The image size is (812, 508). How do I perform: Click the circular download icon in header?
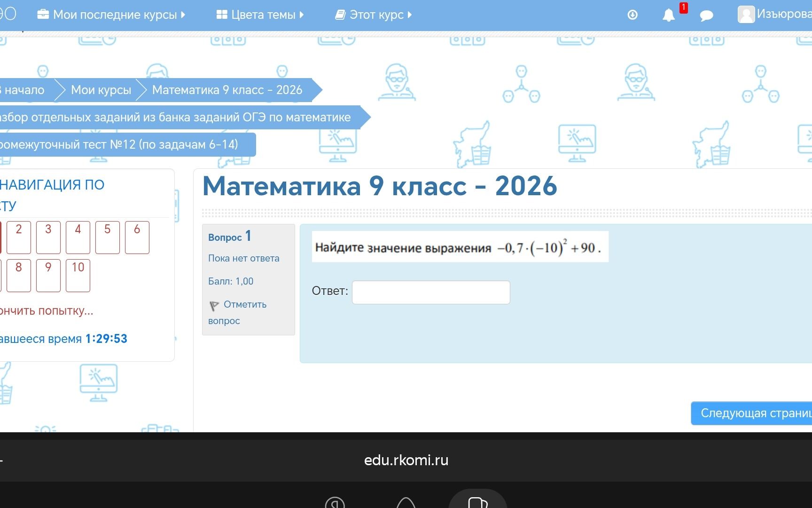[x=632, y=15]
